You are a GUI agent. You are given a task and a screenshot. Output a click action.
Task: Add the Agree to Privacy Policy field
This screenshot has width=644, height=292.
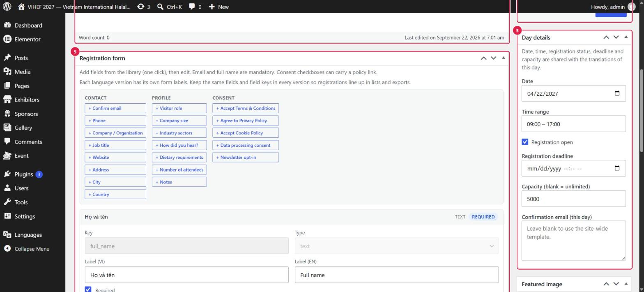(x=246, y=121)
